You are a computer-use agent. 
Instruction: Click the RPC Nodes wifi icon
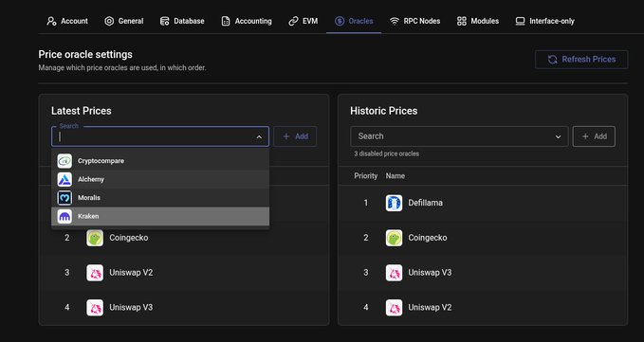(395, 21)
